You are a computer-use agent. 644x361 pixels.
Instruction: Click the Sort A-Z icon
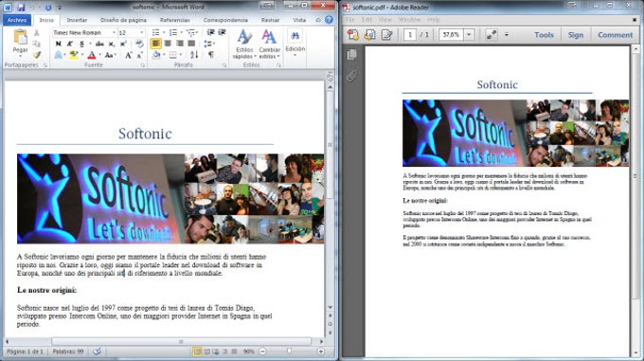point(194,55)
